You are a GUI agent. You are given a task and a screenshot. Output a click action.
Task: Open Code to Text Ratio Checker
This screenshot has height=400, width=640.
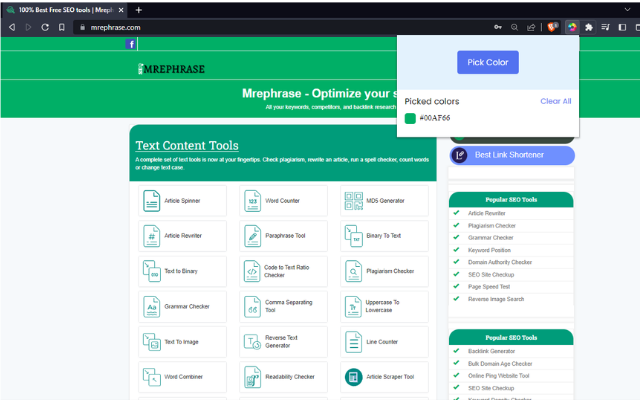283,271
